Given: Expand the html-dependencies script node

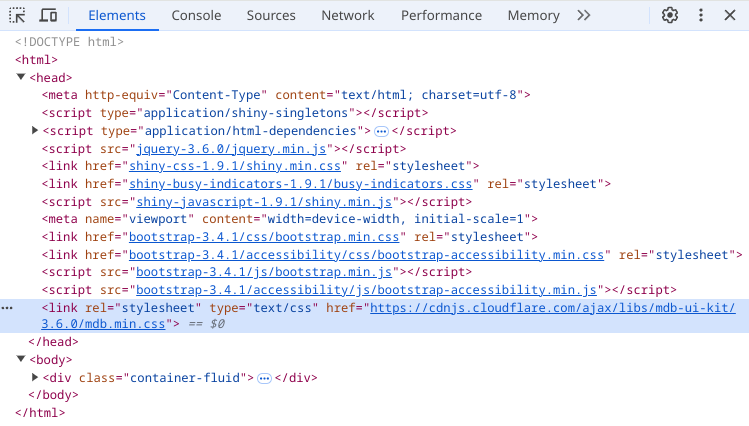Looking at the screenshot, I should click(x=35, y=131).
